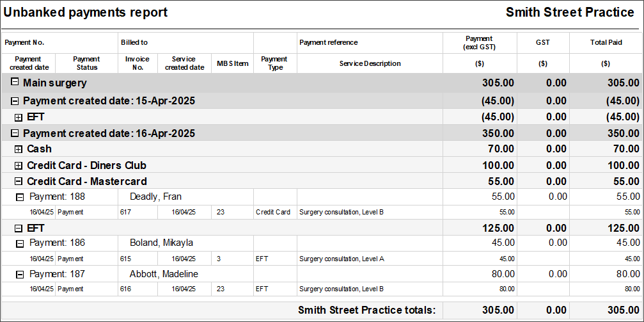Screen dimensions: 644x322
Task: Click the Smith Street Practice totals row
Action: (322, 310)
